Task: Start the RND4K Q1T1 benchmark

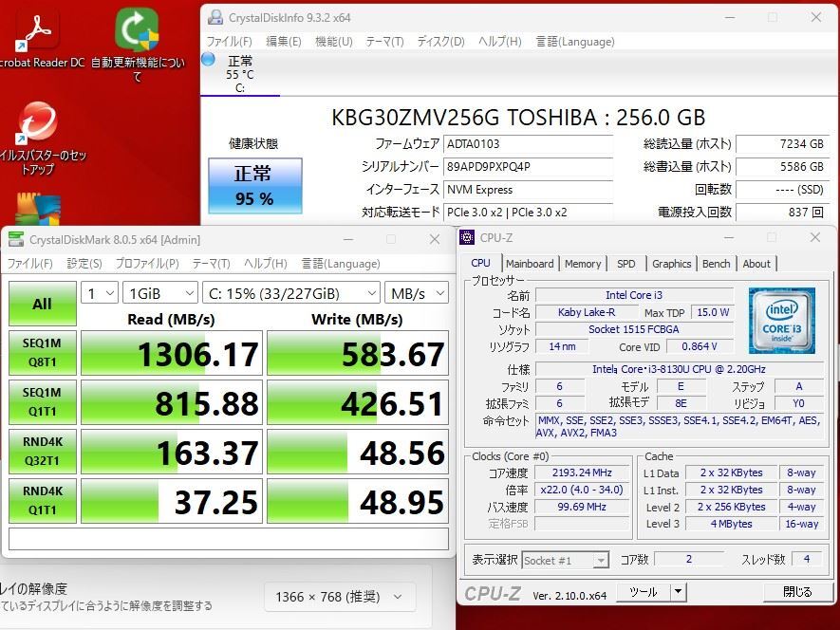Action: click(43, 500)
